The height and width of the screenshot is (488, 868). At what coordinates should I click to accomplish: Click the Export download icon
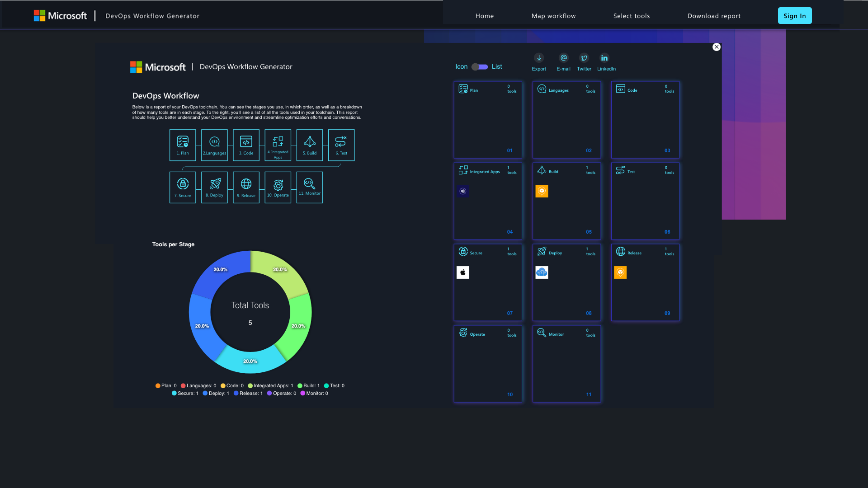[x=539, y=58]
